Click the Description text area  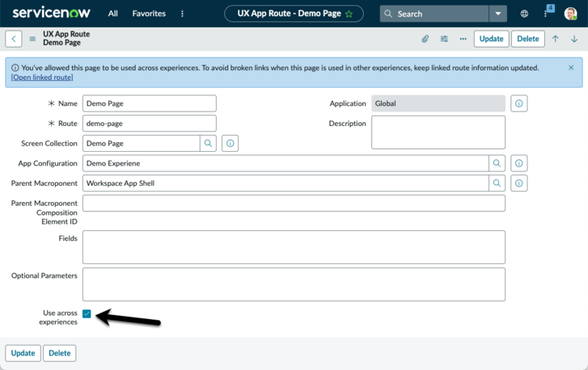tap(438, 132)
